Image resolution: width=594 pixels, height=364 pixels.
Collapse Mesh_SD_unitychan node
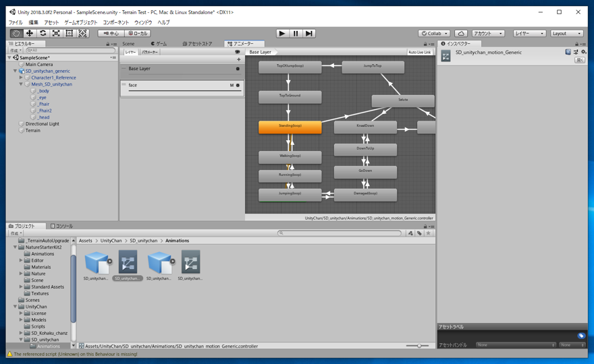click(x=21, y=84)
